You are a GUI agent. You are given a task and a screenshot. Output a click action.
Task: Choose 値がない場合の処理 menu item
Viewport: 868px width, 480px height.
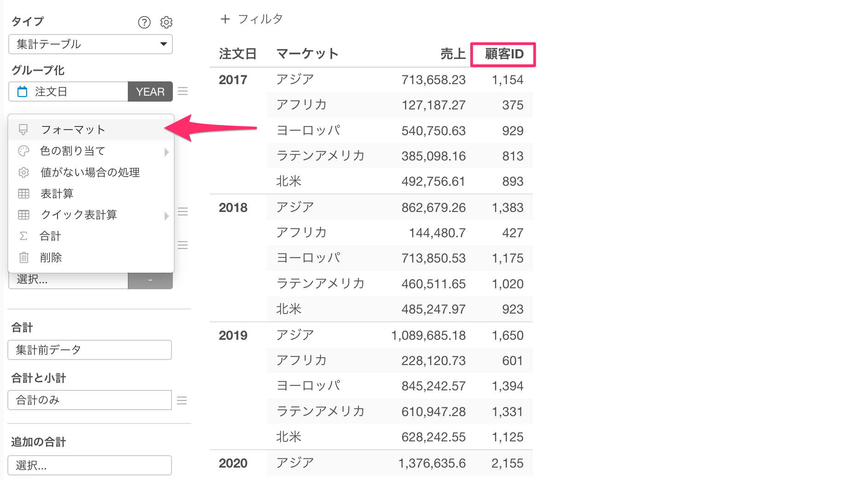coord(90,172)
